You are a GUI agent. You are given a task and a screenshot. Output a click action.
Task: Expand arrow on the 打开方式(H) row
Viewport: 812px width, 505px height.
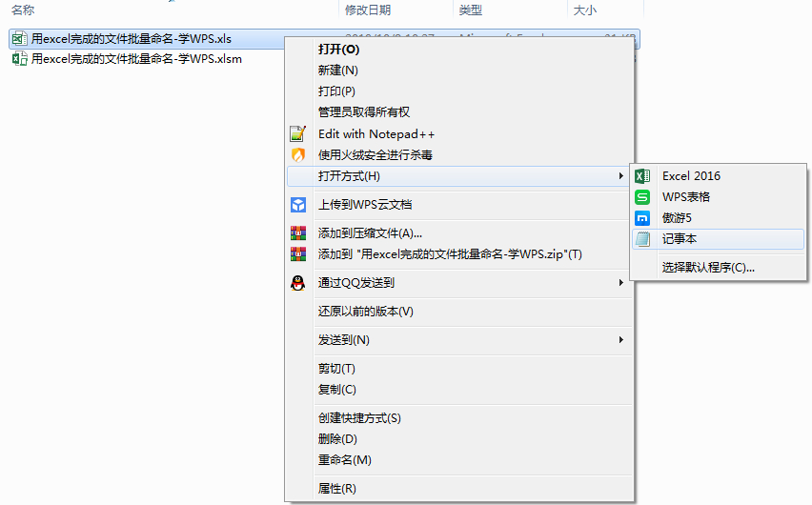coord(620,176)
